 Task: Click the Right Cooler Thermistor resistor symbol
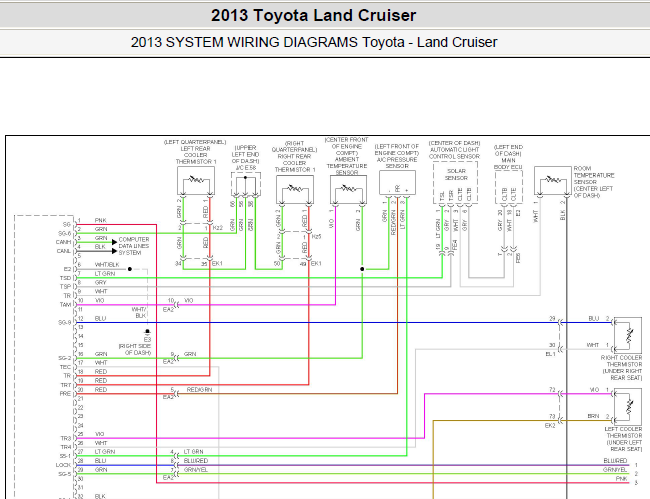pyautogui.click(x=628, y=335)
